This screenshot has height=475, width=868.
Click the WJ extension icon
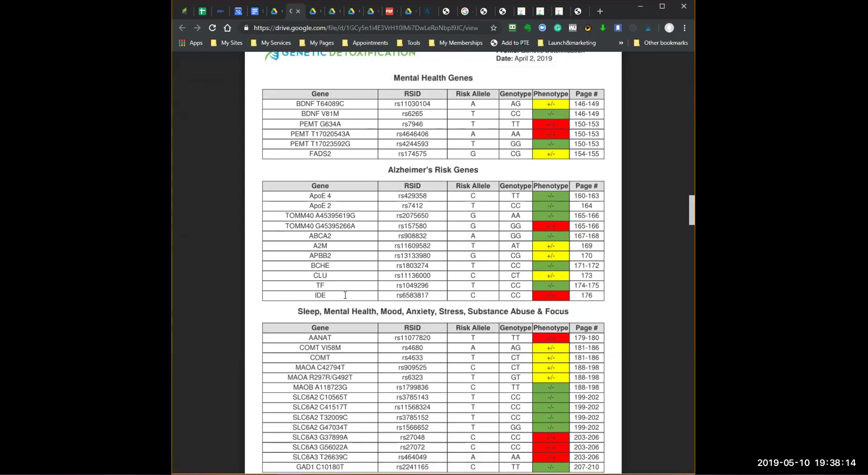(573, 28)
